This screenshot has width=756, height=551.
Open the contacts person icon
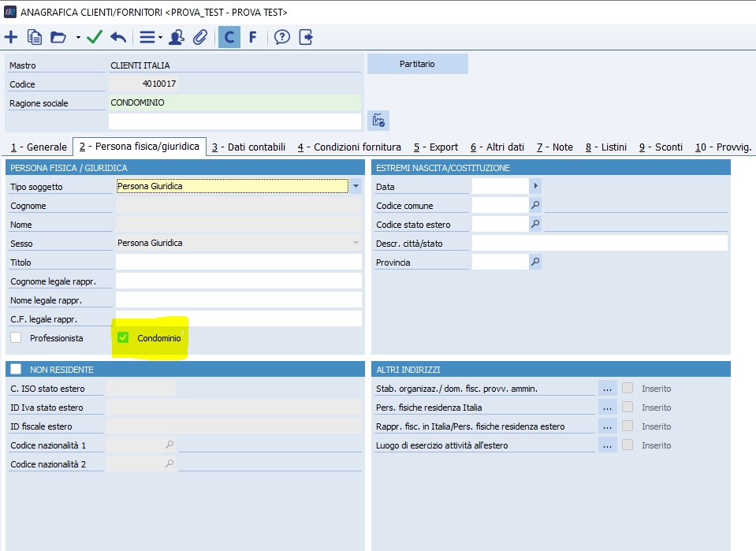point(177,37)
